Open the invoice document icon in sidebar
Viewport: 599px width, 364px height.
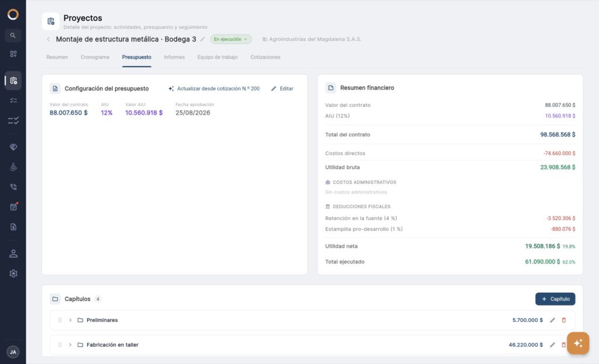[13, 227]
